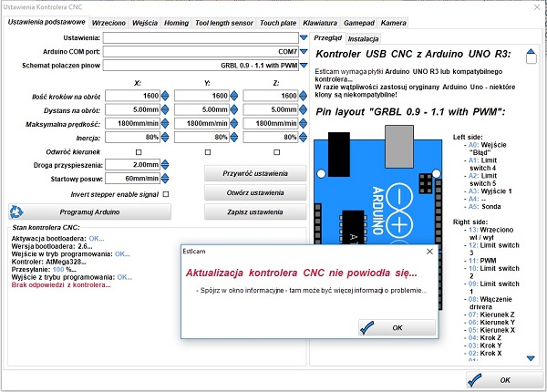The height and width of the screenshot is (392, 547).
Task: Click the Zapisz ustawienia button
Action: click(255, 212)
